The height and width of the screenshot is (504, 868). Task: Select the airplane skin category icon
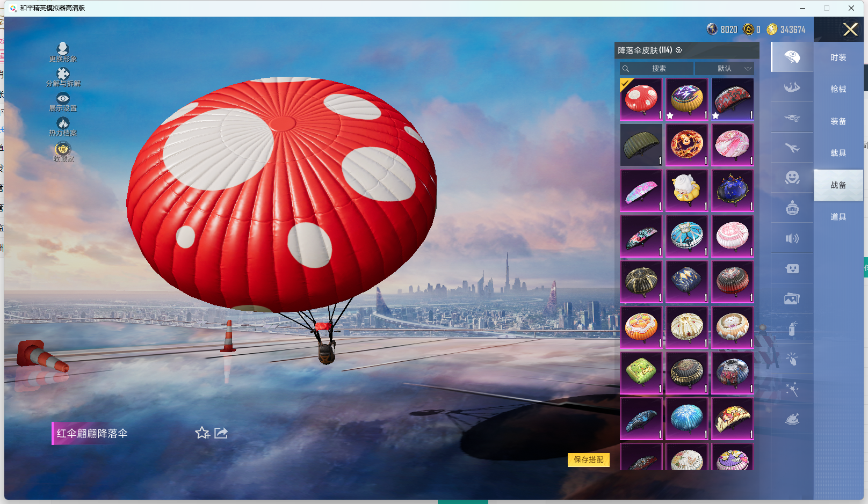(792, 148)
